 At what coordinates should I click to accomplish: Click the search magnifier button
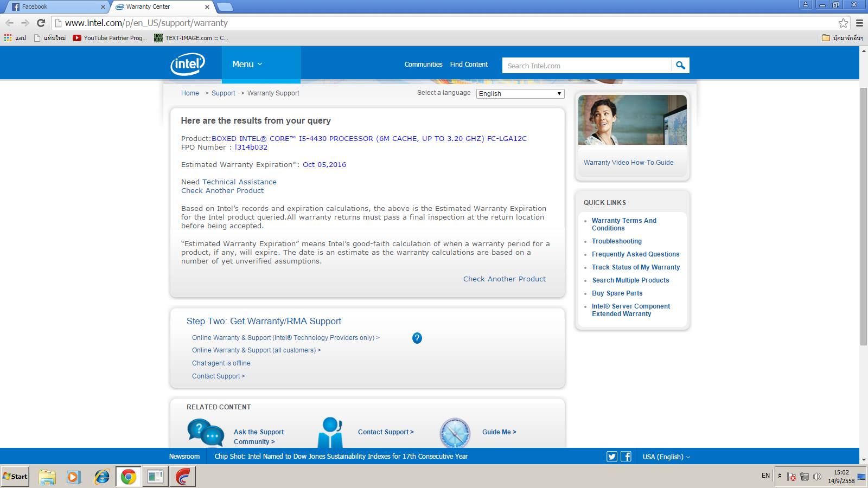tap(680, 66)
